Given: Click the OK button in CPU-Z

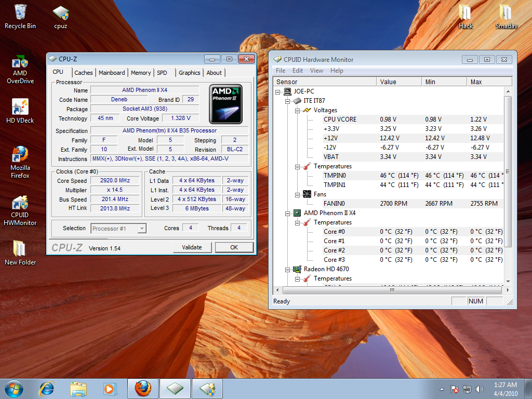Looking at the screenshot, I should click(x=234, y=247).
